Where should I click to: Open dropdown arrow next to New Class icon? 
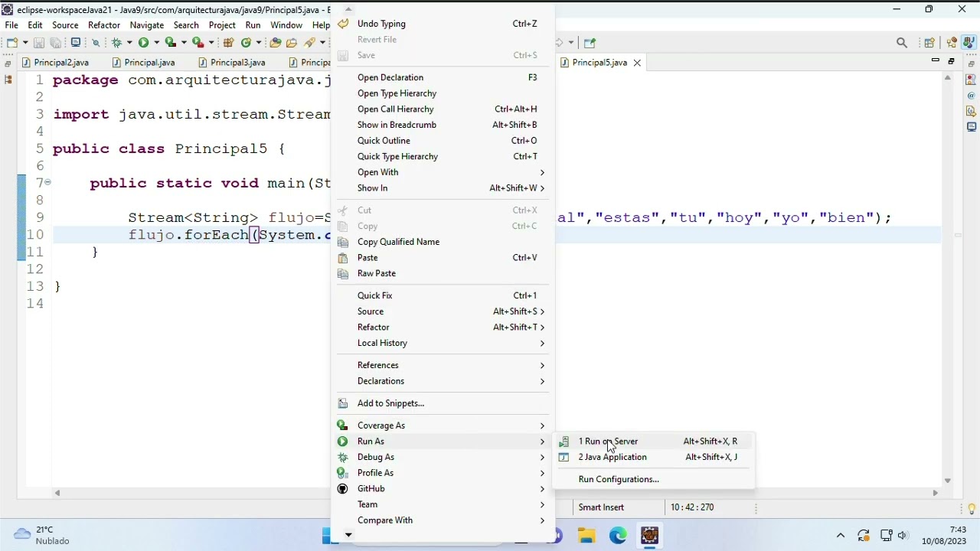(x=259, y=43)
